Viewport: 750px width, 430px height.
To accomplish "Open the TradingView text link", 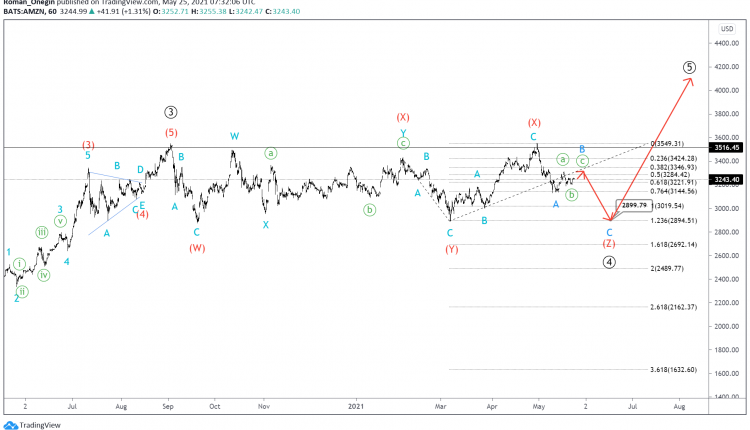I will click(40, 425).
